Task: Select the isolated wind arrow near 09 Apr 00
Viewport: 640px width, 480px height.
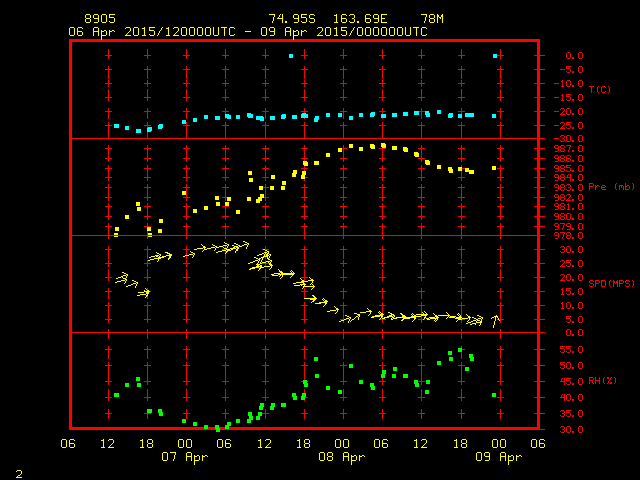Action: tap(496, 321)
